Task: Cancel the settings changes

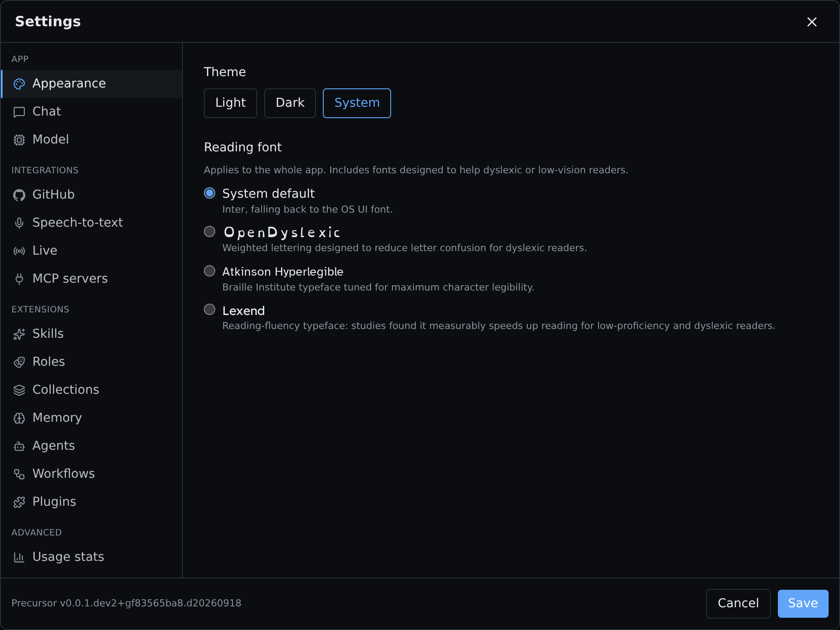Action: click(738, 604)
